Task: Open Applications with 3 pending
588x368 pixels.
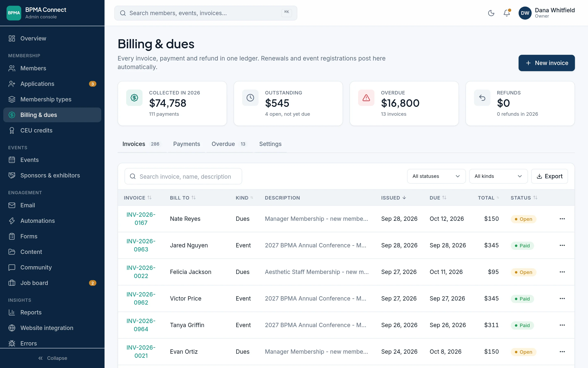Action: (x=52, y=84)
